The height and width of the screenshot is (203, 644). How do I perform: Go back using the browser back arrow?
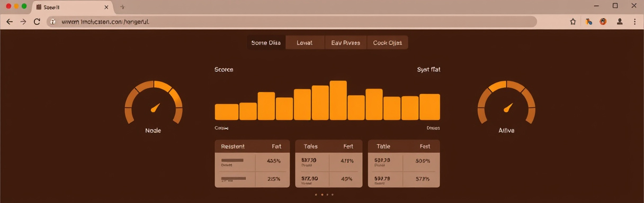[9, 22]
